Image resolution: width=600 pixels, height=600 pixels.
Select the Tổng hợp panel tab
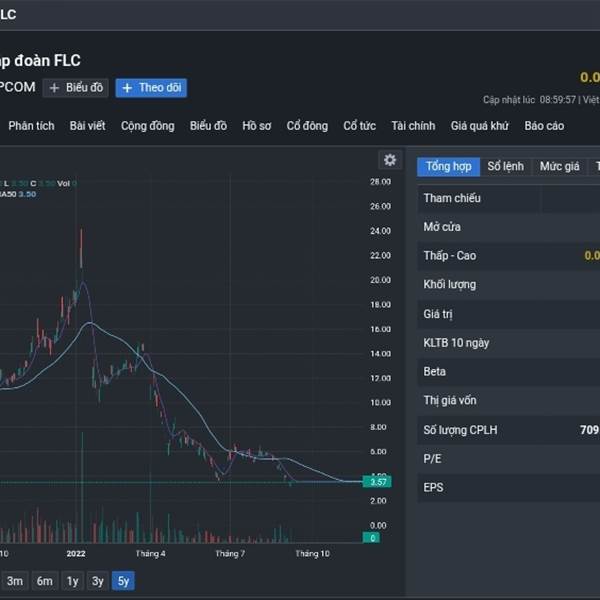pyautogui.click(x=448, y=167)
